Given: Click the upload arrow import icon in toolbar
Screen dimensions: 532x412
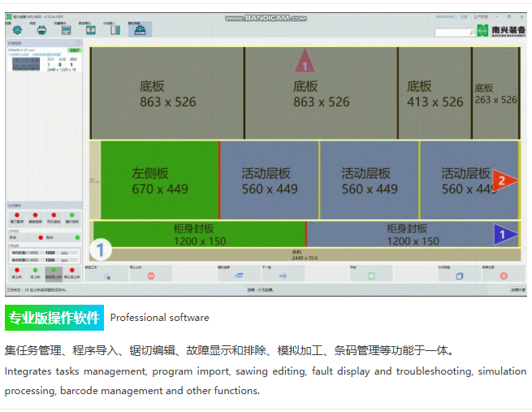Looking at the screenshot, I should pos(89,30).
